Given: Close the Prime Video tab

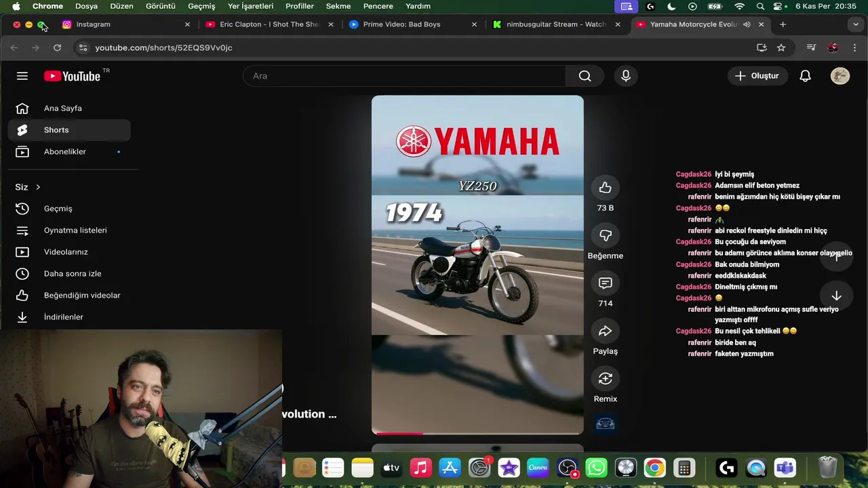Looking at the screenshot, I should 474,24.
